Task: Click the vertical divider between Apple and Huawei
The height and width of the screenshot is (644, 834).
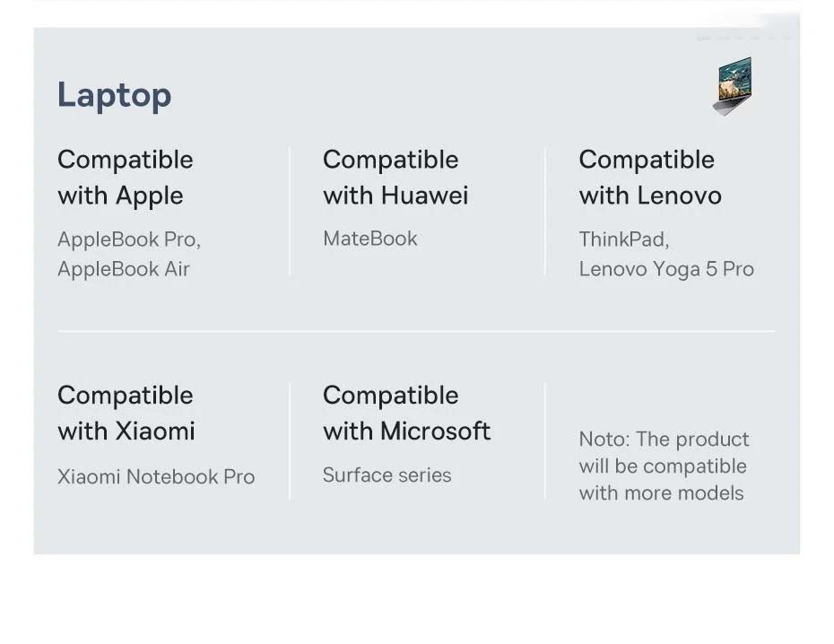Action: point(290,212)
